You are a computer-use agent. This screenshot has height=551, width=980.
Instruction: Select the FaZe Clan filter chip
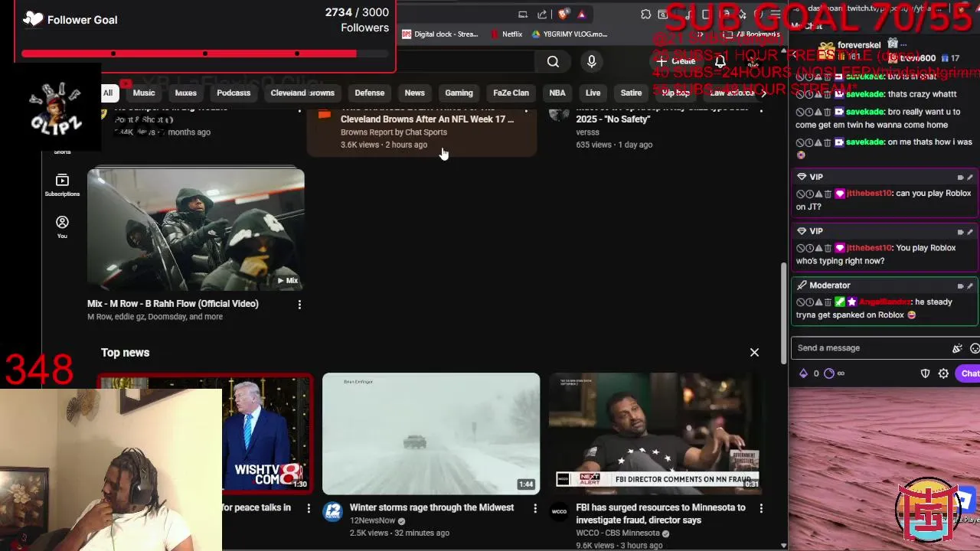tap(511, 93)
